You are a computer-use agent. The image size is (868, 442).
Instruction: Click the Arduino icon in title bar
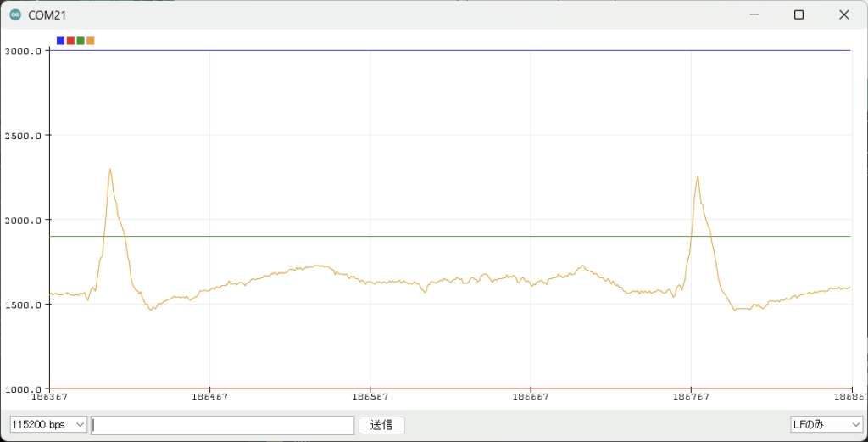pyautogui.click(x=14, y=14)
